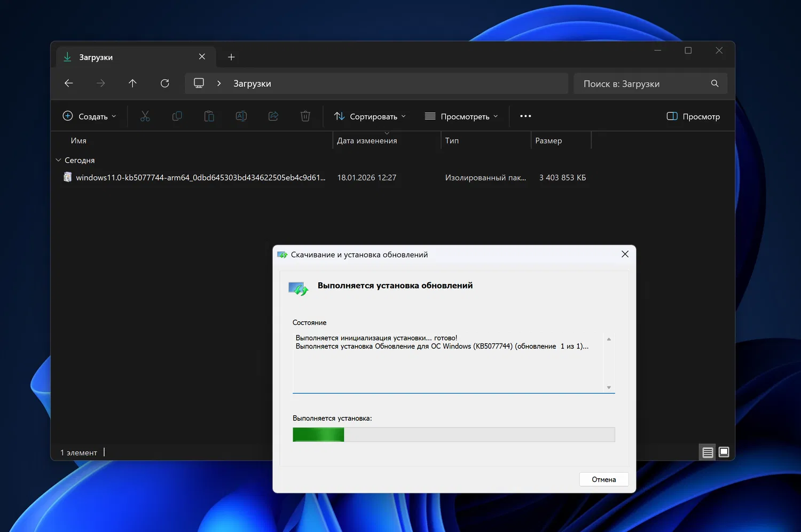
Task: Click the Cut scissors icon
Action: tap(145, 116)
